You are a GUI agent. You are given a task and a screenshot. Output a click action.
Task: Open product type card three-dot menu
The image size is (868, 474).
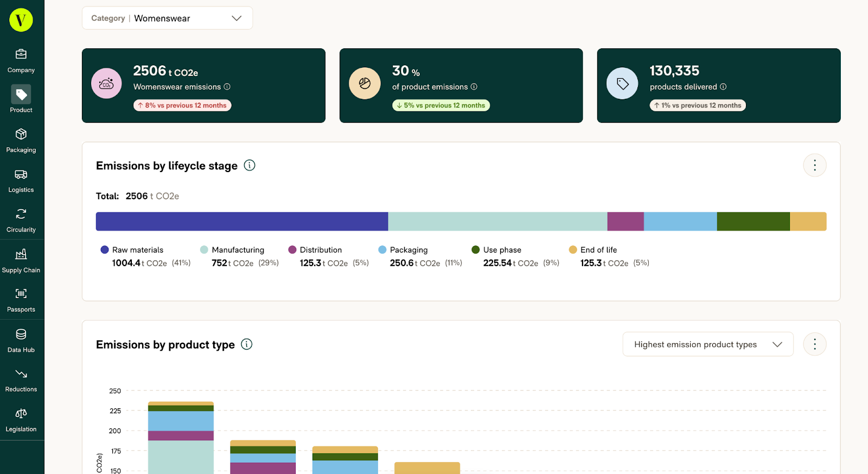click(815, 344)
